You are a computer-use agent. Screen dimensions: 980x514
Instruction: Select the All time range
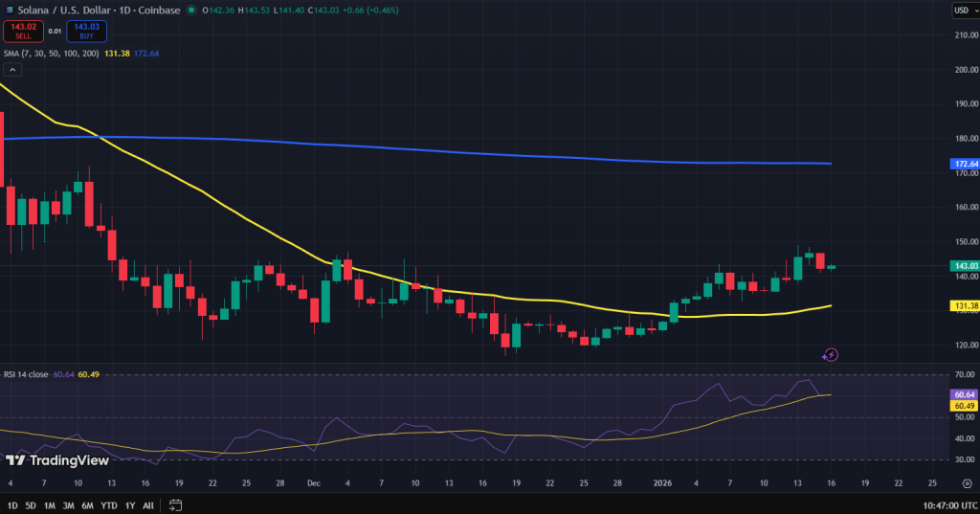148,505
